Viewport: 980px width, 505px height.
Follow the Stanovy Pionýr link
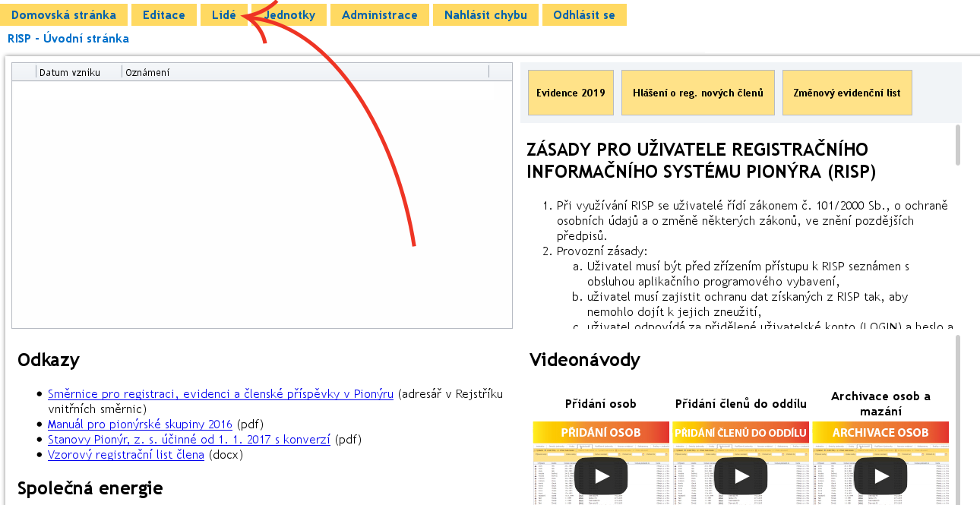coord(189,440)
